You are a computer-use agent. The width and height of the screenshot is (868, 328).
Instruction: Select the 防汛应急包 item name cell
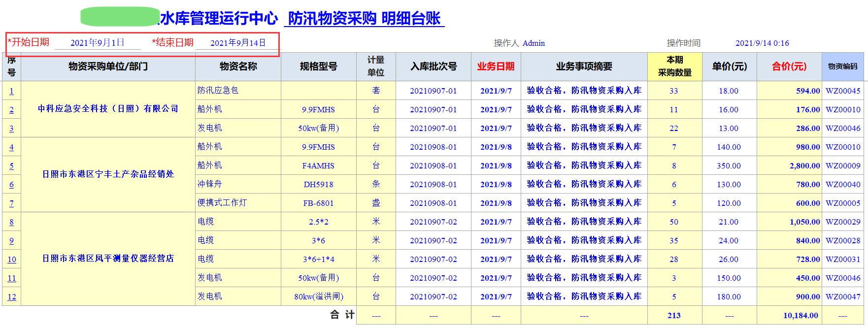pyautogui.click(x=218, y=91)
